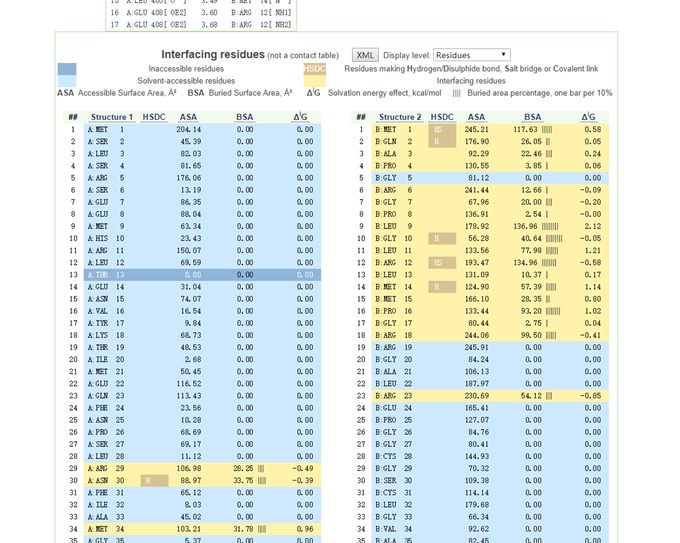Click BSA header in the Structure 2 table

point(533,117)
